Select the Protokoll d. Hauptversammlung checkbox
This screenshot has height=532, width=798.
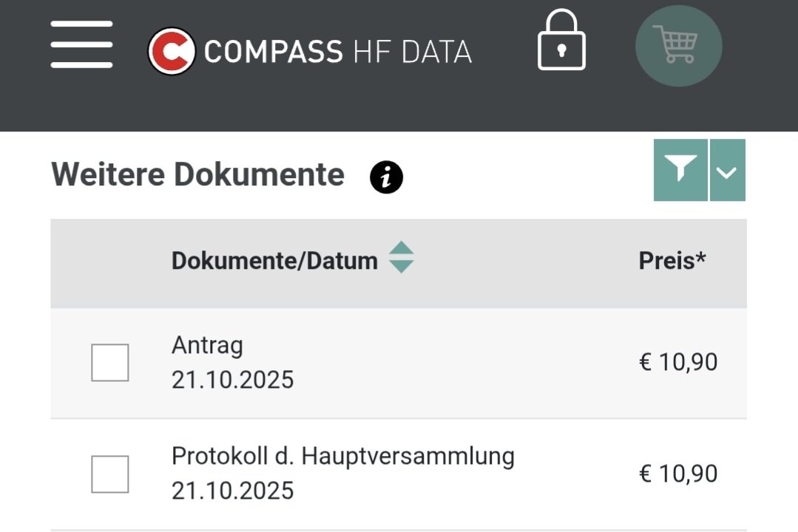(110, 474)
